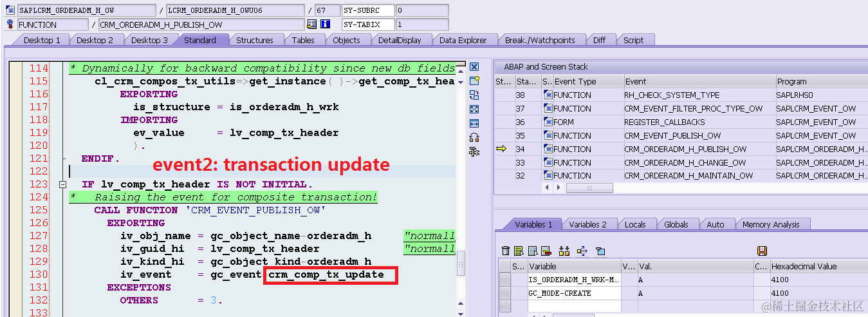
Task: Switch to Variables 2 tab
Action: coord(587,224)
